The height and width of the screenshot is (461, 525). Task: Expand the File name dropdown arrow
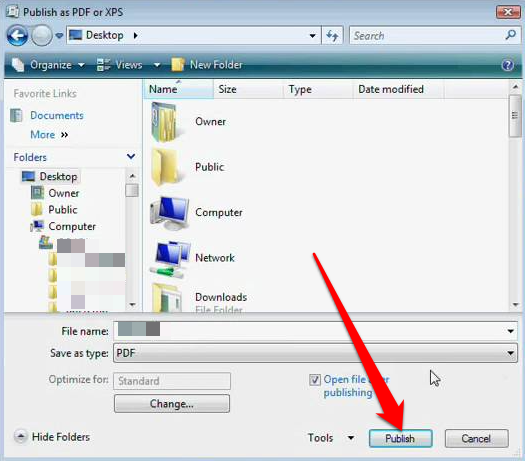click(510, 331)
